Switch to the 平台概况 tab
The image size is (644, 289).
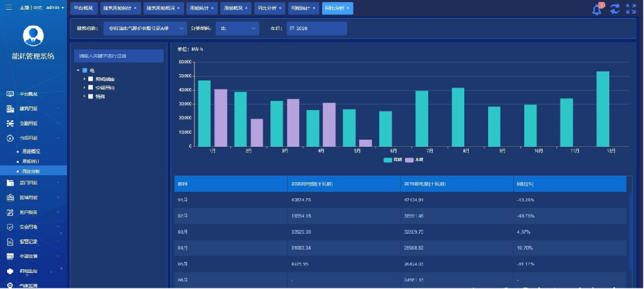coord(84,8)
